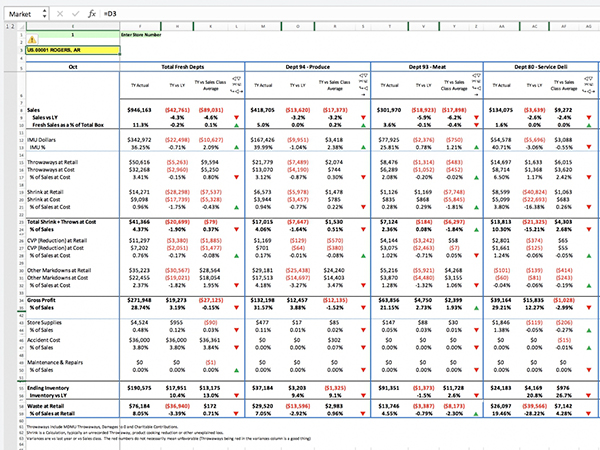This screenshot has width=600, height=450.
Task: Select Service Deli Sales value $134,075
Action: coord(501,110)
